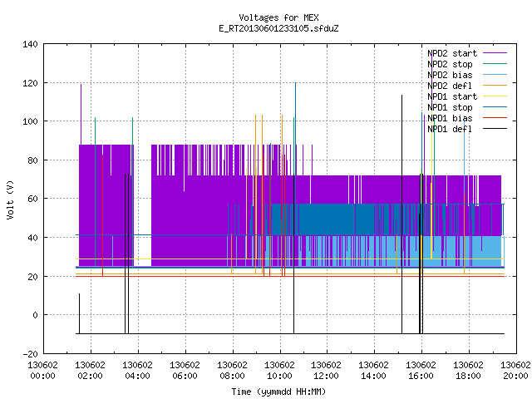Click the 140 y-axis tick label

tap(30, 44)
